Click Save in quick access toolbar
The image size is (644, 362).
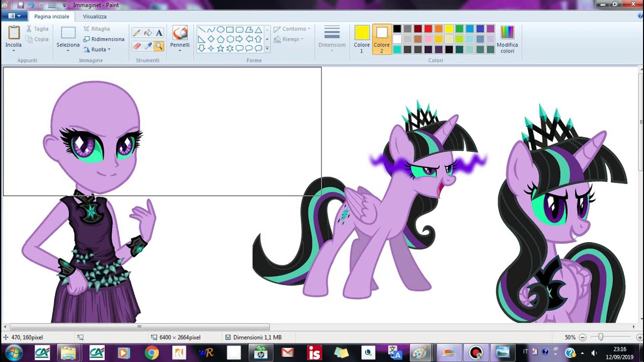pos(21,5)
